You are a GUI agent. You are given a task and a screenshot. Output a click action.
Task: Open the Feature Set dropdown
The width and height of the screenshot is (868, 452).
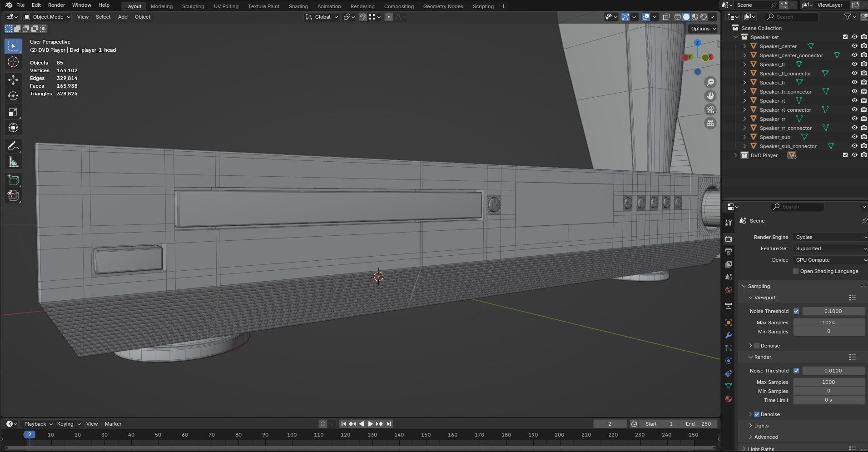[830, 248]
